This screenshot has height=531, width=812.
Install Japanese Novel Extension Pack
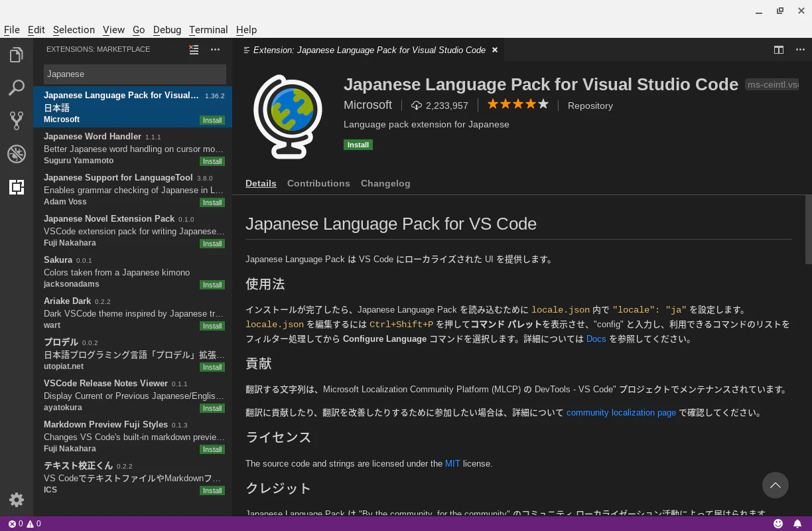click(x=212, y=244)
